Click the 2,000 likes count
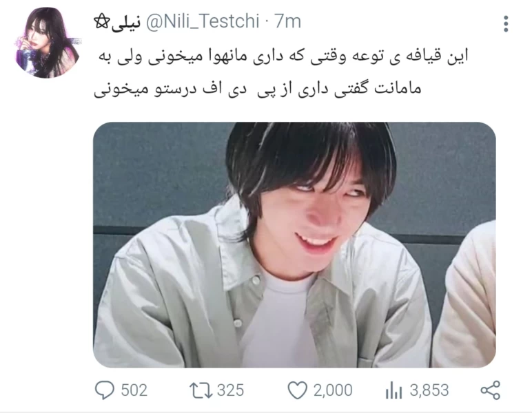Image resolution: width=532 pixels, height=413 pixels. (332, 390)
